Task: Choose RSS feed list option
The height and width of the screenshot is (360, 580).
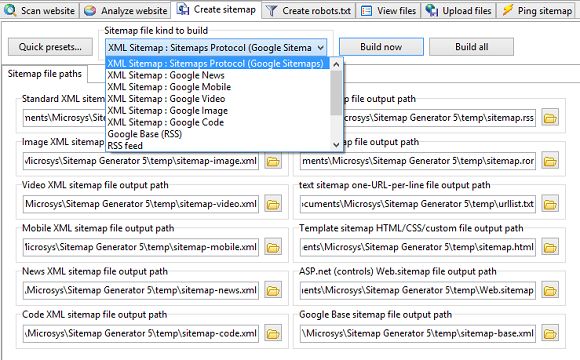Action: pyautogui.click(x=218, y=146)
